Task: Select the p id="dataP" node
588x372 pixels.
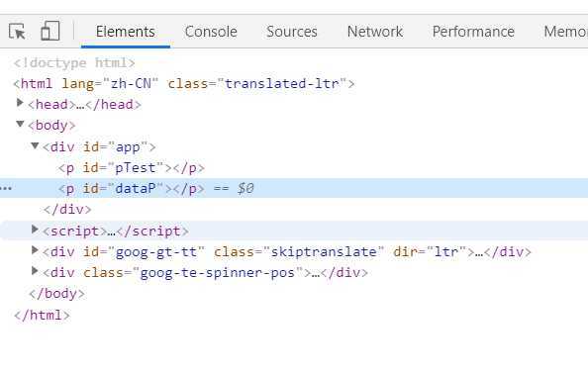Action: pyautogui.click(x=132, y=188)
